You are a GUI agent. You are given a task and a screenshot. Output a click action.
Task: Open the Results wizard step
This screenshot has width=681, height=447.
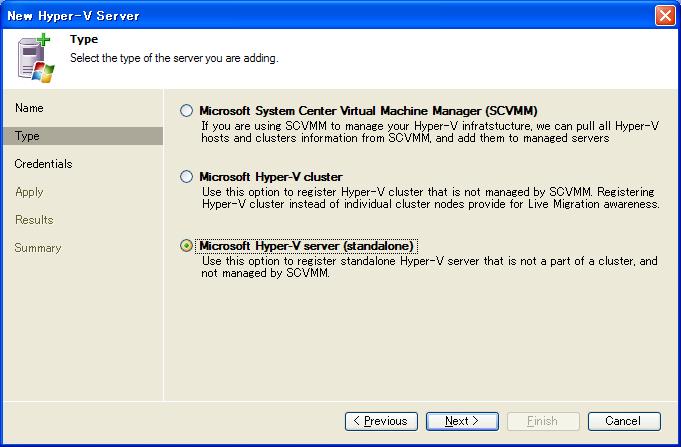(x=34, y=220)
